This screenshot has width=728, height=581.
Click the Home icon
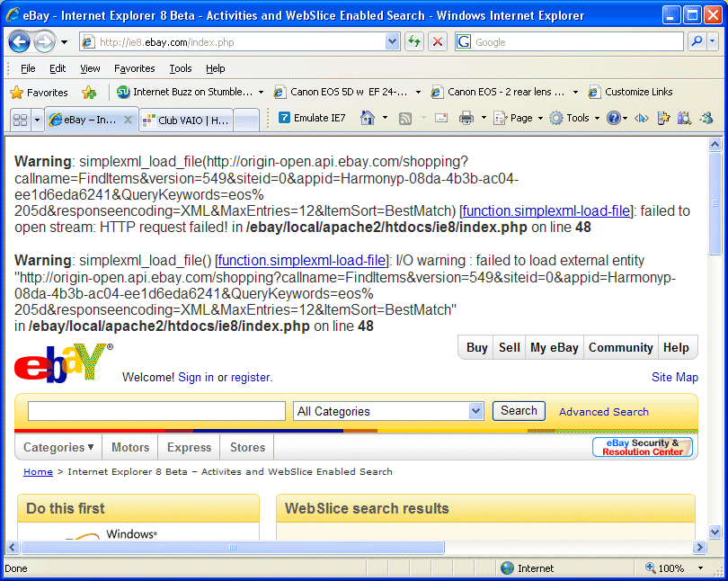point(368,118)
